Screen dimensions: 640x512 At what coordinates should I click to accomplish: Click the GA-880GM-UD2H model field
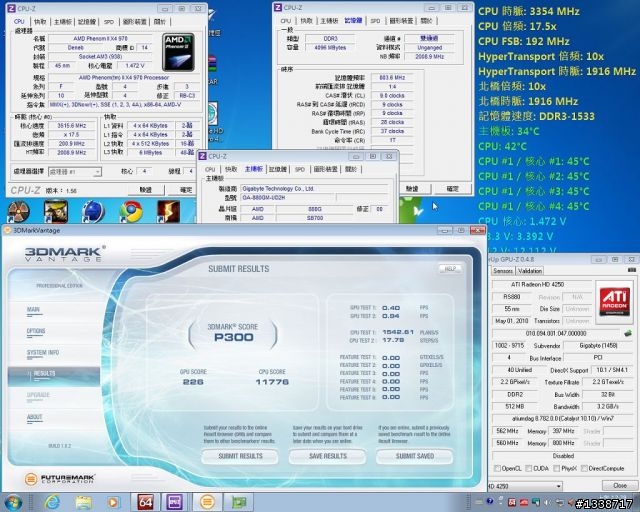[288, 198]
